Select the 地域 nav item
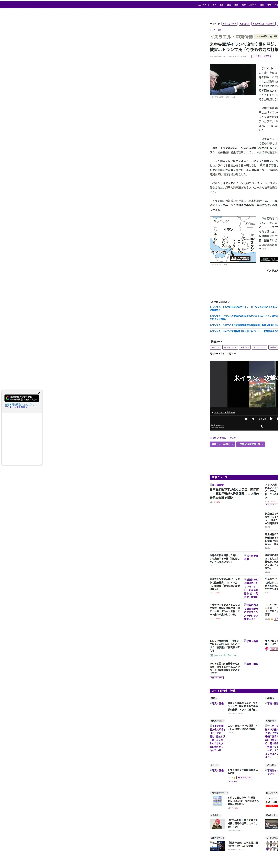 [269, 5]
